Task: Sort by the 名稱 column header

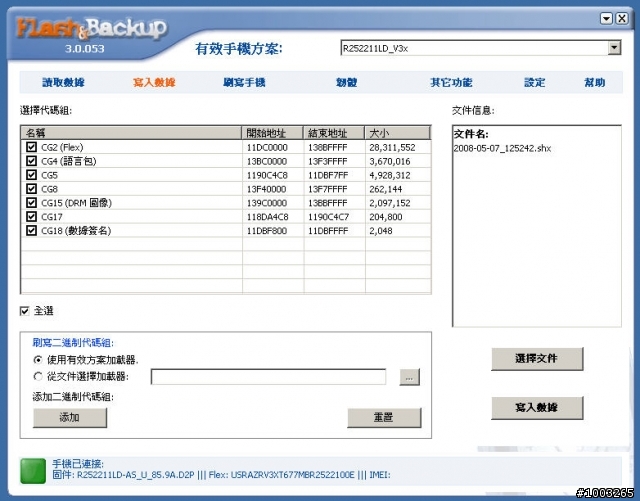Action: (x=131, y=133)
